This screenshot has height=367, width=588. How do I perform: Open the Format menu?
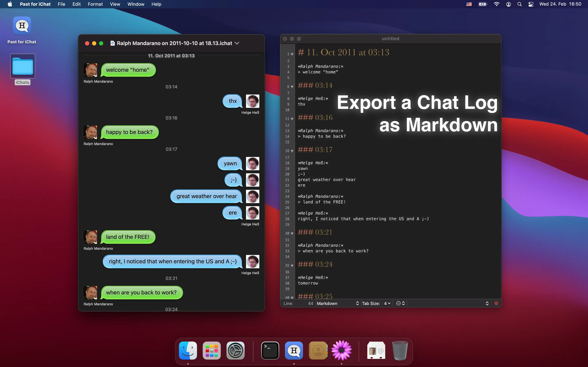[95, 4]
